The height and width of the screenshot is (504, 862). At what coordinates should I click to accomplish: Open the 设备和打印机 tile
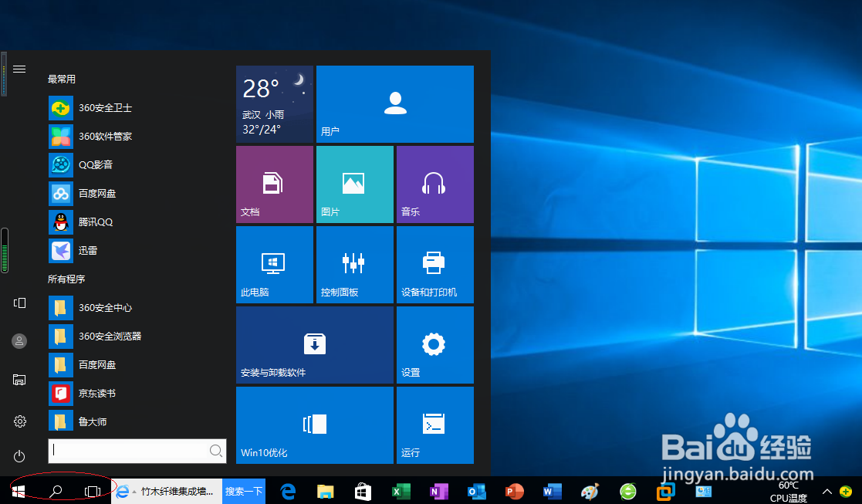point(434,265)
